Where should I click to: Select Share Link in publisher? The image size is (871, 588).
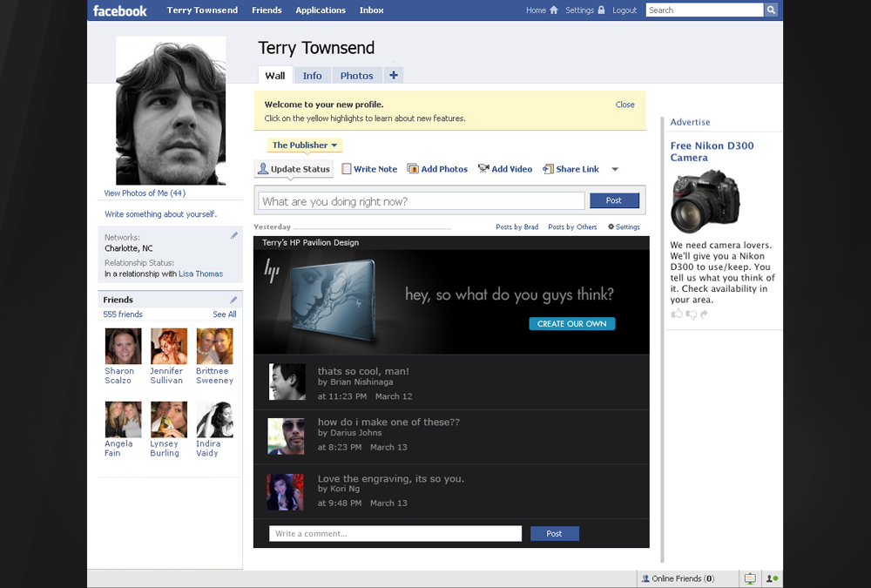(x=571, y=169)
